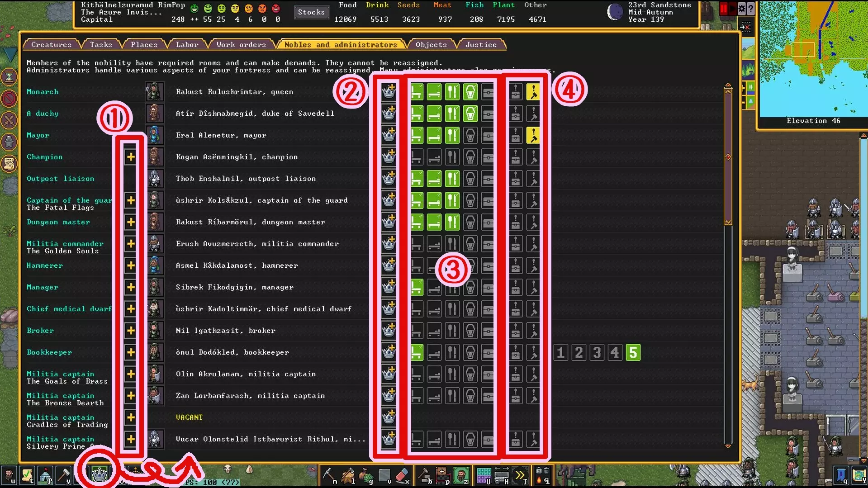Click the VACANT militia captain entry

(189, 417)
